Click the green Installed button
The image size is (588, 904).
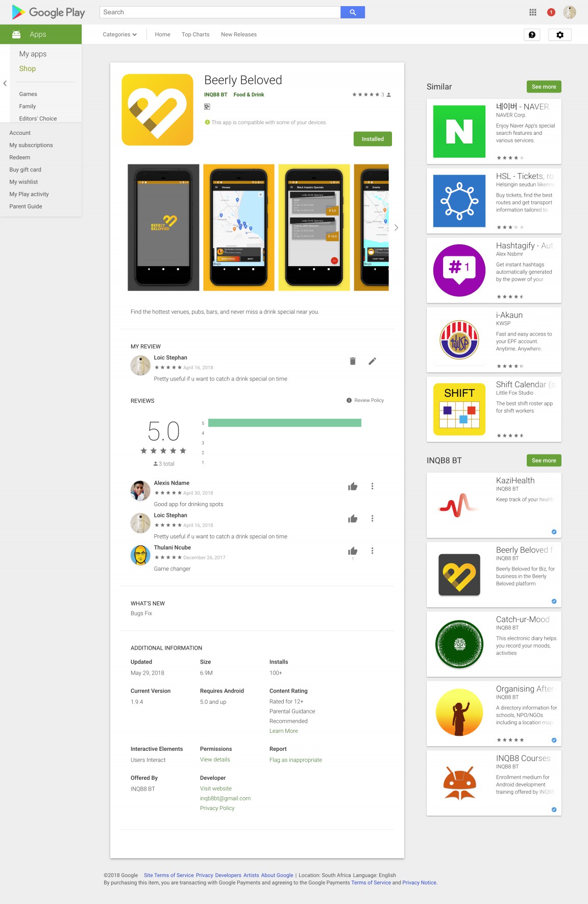click(373, 139)
